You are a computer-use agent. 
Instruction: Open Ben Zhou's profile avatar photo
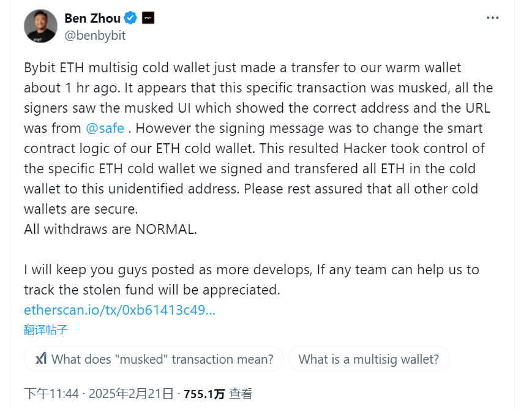[40, 26]
